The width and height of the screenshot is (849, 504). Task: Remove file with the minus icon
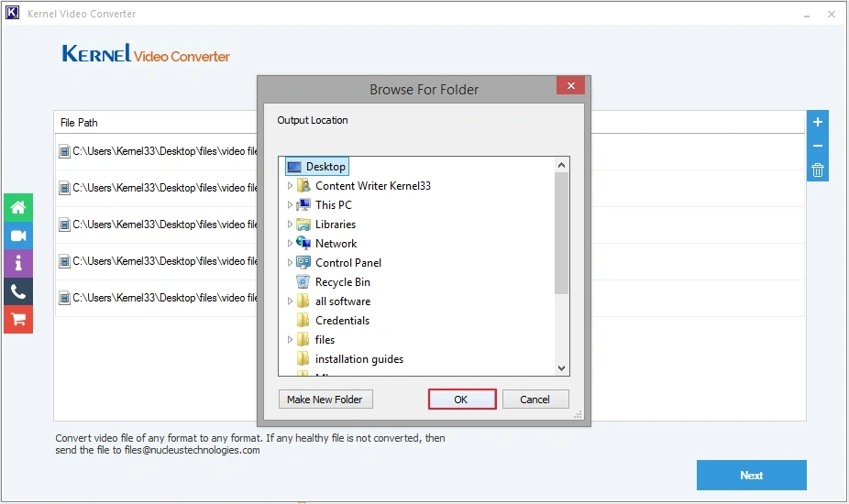[x=818, y=146]
